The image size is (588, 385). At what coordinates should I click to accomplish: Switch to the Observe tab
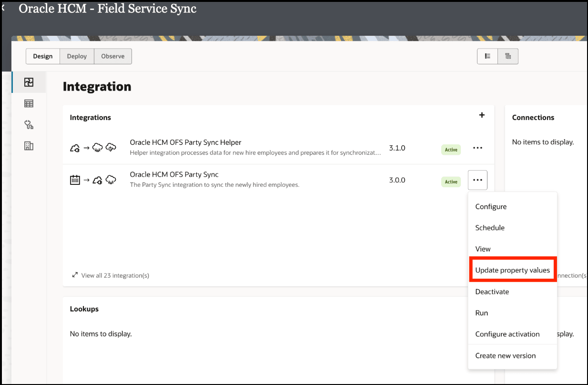click(x=113, y=56)
